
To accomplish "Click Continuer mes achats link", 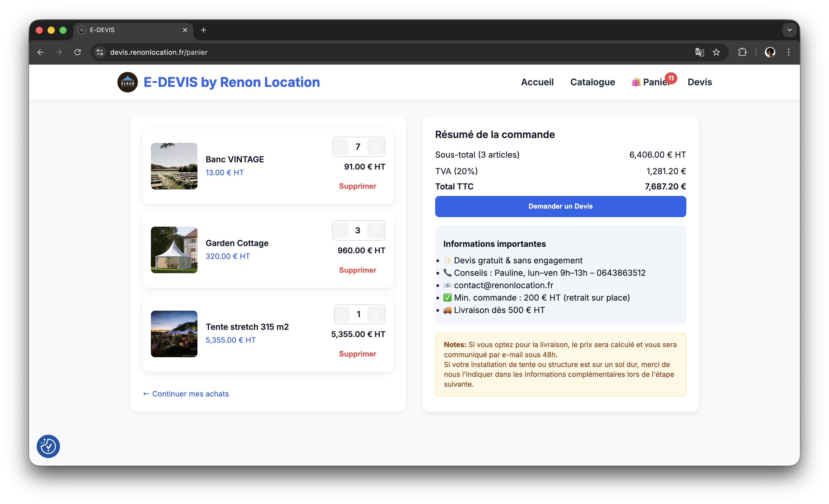I will tap(186, 394).
